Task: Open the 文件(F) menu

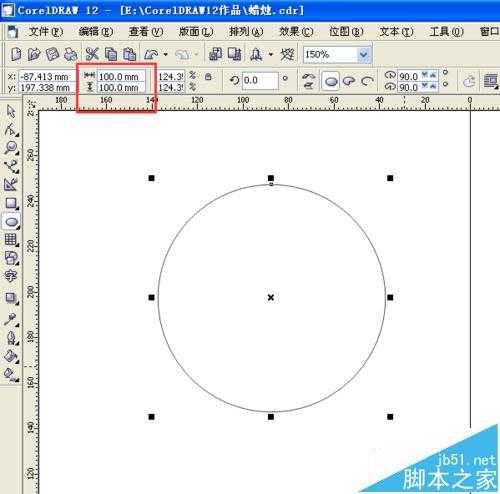Action: click(x=46, y=32)
